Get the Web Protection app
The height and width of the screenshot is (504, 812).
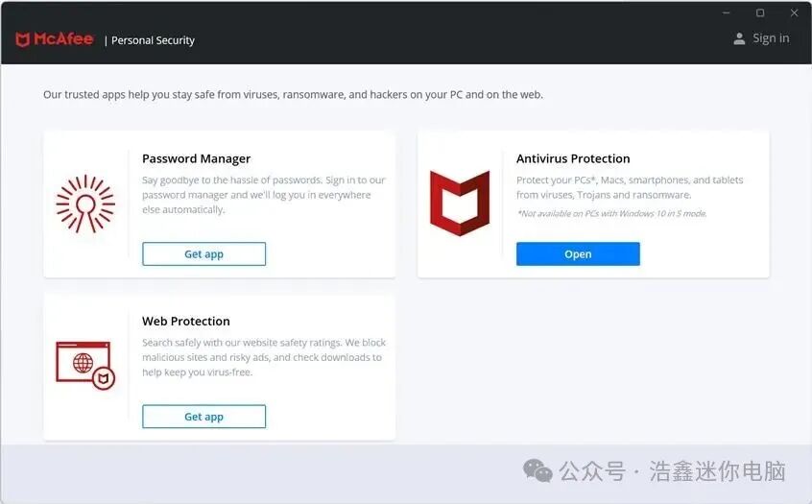(x=204, y=417)
